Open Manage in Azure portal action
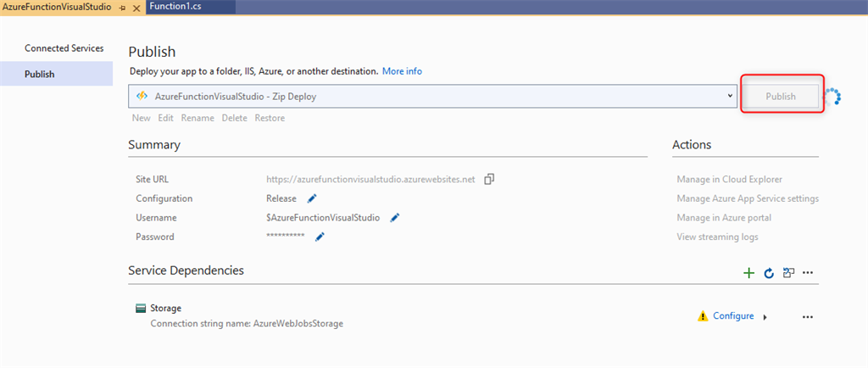 tap(724, 218)
